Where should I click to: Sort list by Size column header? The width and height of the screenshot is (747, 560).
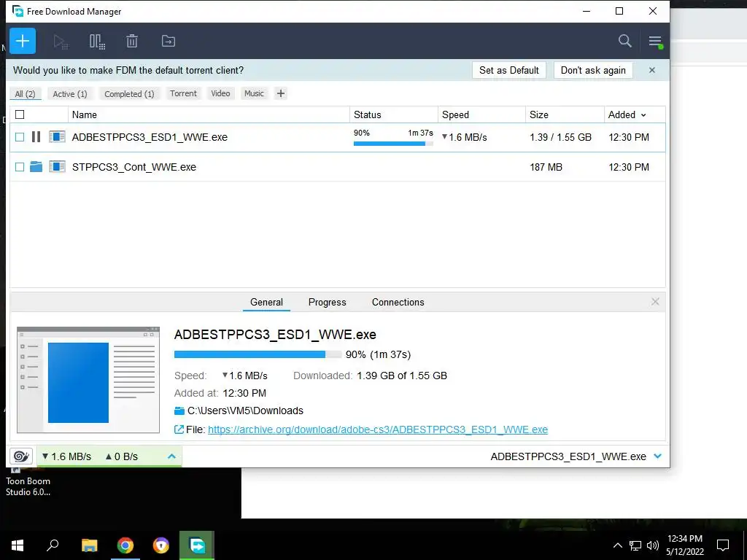click(565, 114)
